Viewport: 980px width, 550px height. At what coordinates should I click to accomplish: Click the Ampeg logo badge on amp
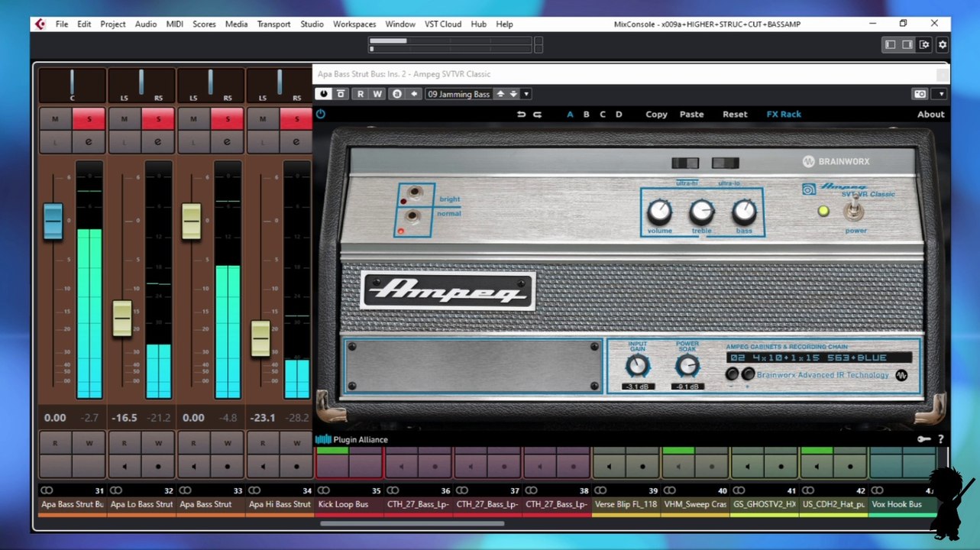(448, 290)
